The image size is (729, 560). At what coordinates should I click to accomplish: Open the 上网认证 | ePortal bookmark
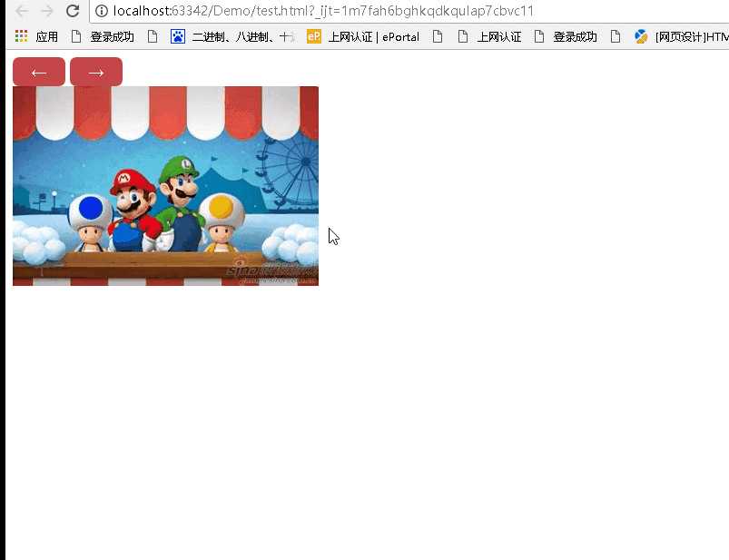(x=363, y=36)
